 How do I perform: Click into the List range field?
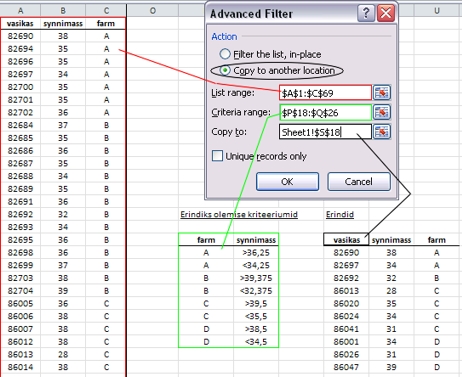coord(325,93)
